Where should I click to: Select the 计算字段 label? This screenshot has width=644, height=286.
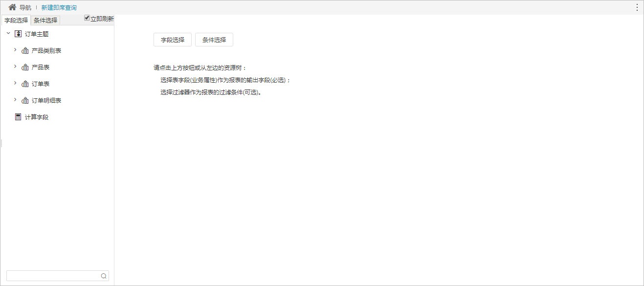point(37,117)
